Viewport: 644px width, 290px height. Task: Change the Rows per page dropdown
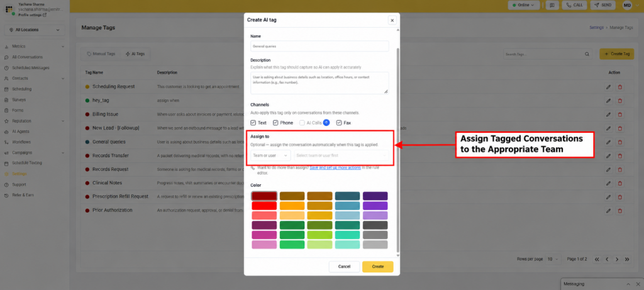553,259
